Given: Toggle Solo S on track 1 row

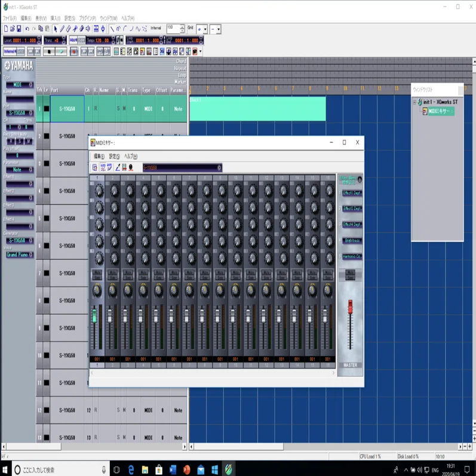Looking at the screenshot, I should coord(118,109).
